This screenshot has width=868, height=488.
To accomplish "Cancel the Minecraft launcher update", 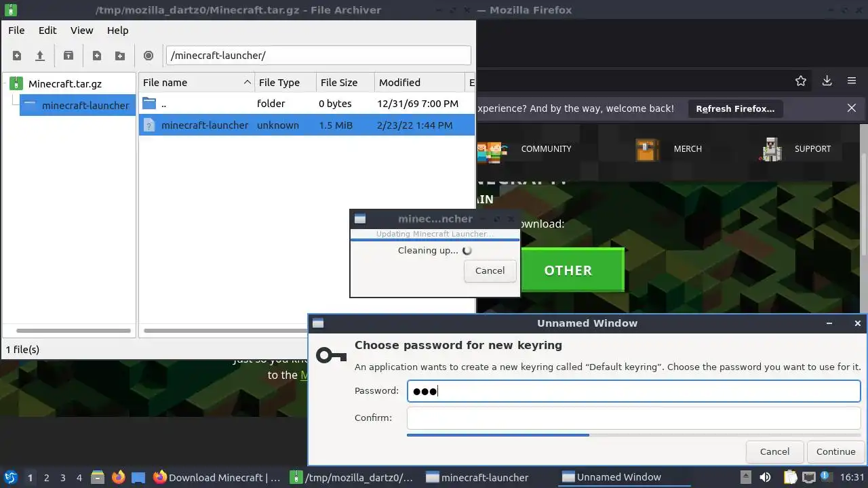I will [490, 270].
